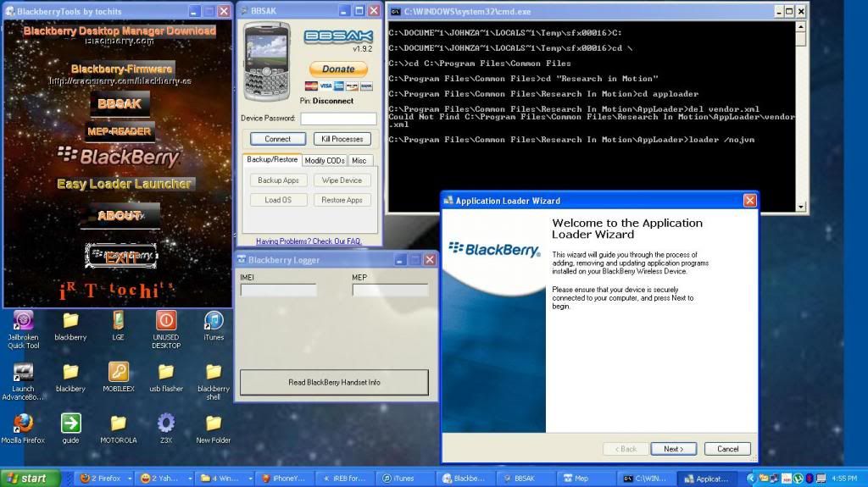Click the BlackberryTools title bar icon
The height and width of the screenshot is (487, 868).
click(x=10, y=11)
